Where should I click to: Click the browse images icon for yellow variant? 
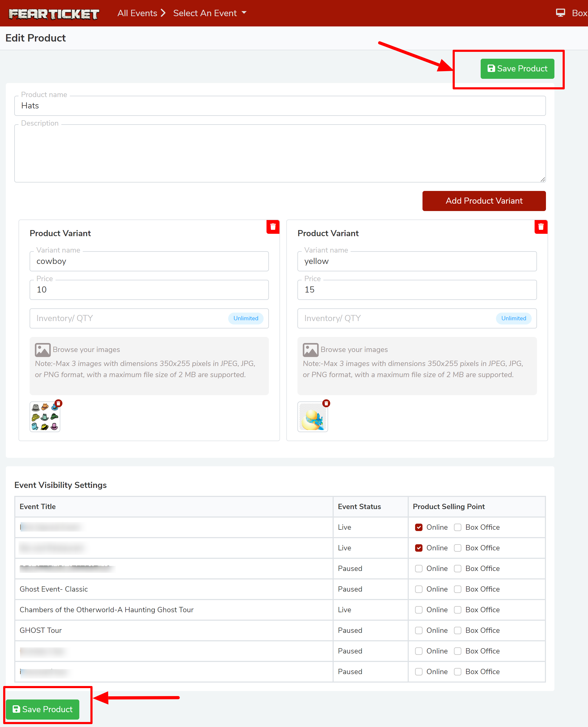coord(310,350)
